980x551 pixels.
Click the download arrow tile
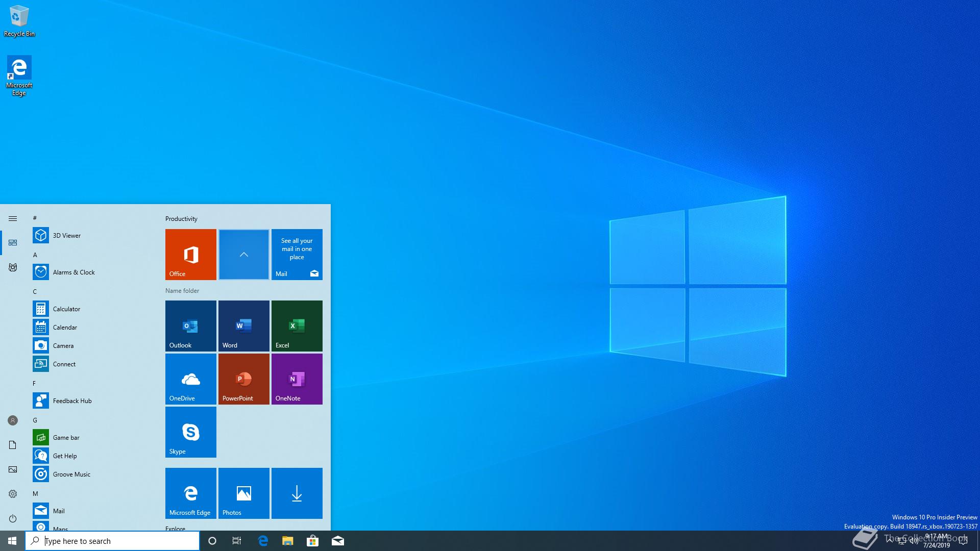pyautogui.click(x=297, y=493)
